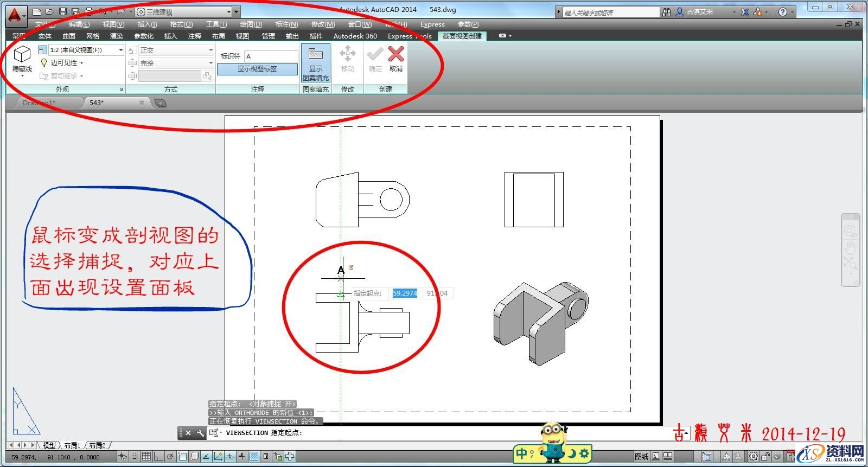Switch to the 布局2 layout tab

pos(98,445)
